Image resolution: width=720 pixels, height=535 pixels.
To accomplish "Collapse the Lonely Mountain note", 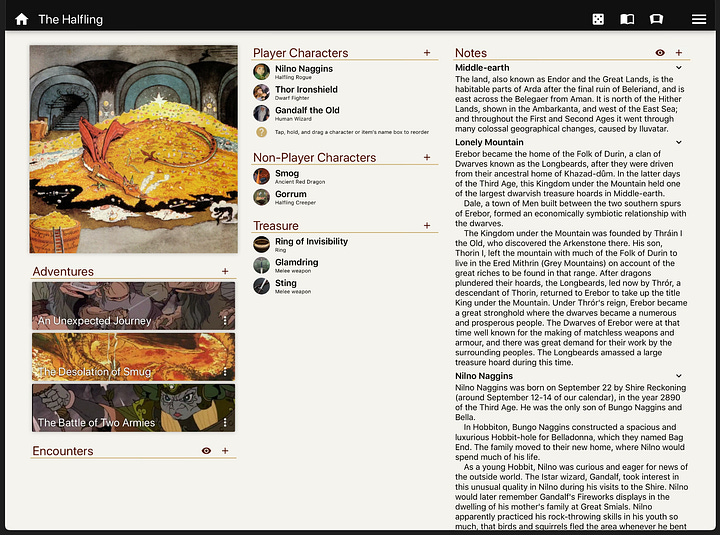I will coord(679,142).
